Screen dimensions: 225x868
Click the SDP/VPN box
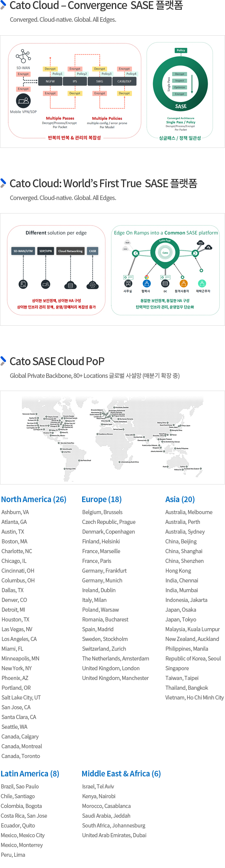[x=46, y=251]
